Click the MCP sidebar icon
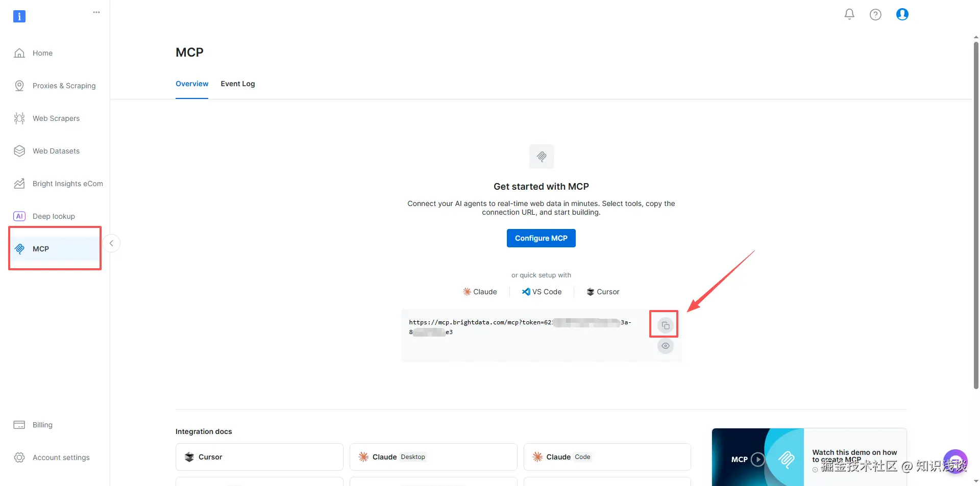The image size is (980, 486). point(19,249)
